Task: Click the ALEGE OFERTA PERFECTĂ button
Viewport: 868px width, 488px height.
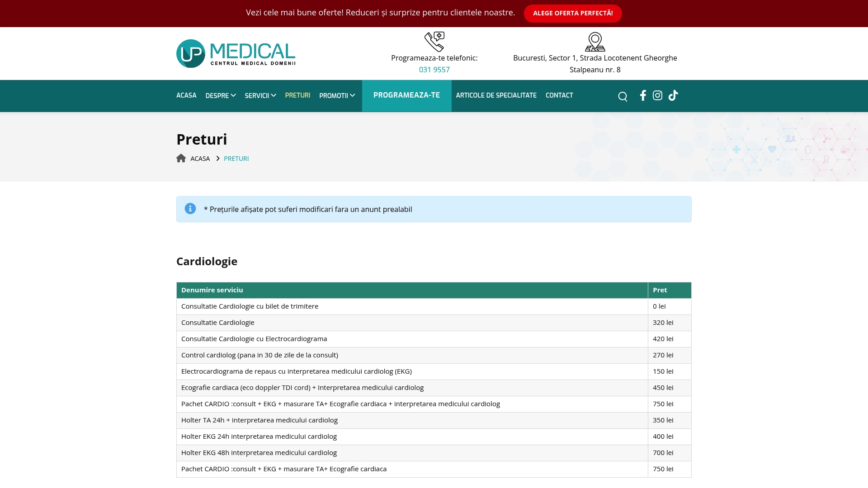Action: 572,13
